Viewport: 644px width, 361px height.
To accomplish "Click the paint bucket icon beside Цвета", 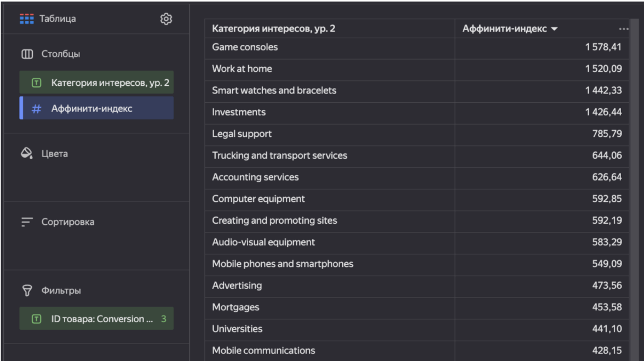I will pyautogui.click(x=27, y=154).
